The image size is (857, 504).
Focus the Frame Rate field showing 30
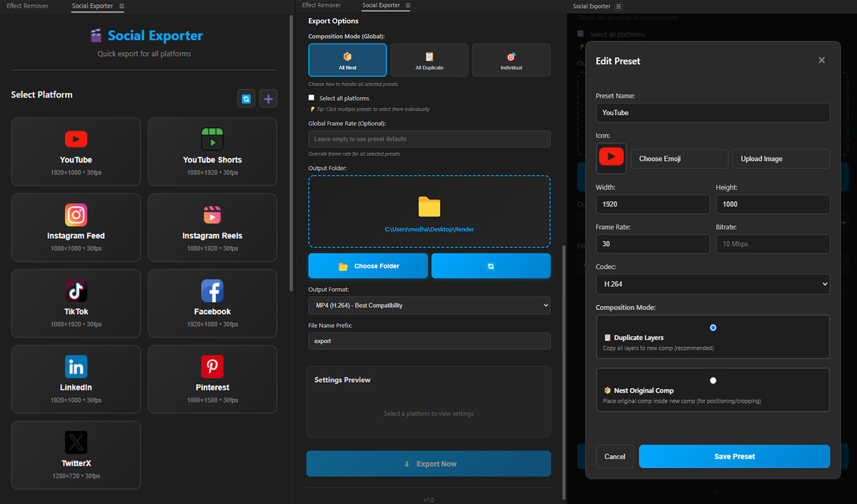pos(653,244)
